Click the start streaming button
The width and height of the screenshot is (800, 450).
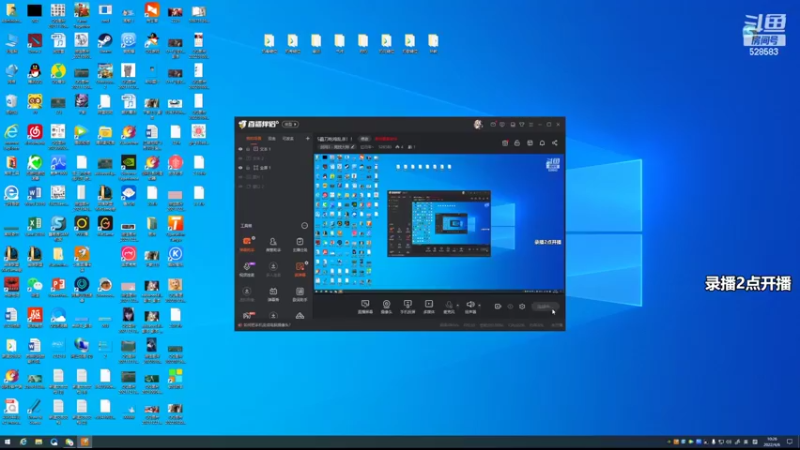coord(544,307)
